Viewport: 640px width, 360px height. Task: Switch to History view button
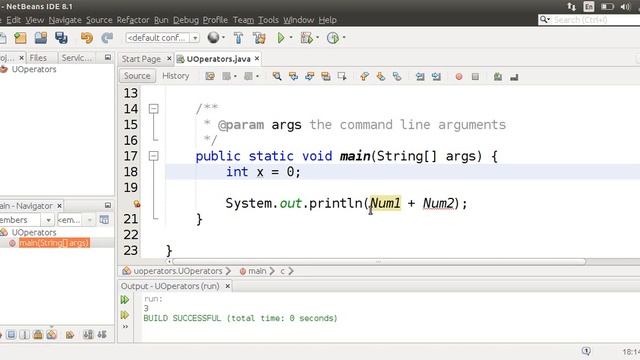pyautogui.click(x=176, y=76)
